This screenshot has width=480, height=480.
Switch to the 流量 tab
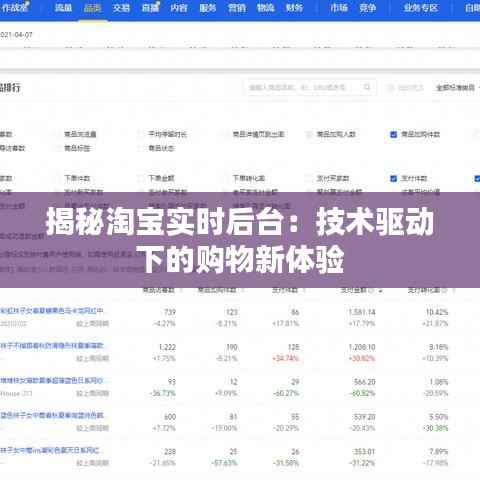(x=63, y=7)
